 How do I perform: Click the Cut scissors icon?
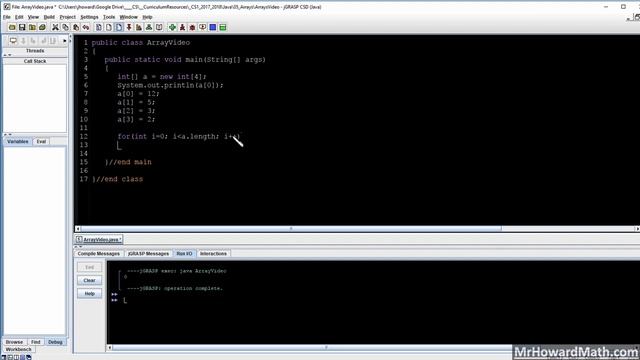pos(55,27)
